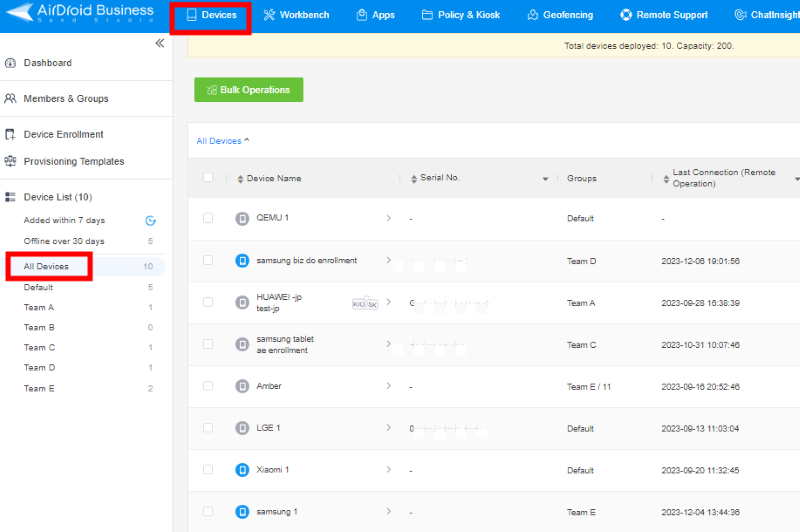The image size is (800, 532).
Task: Check the box for samsung tablet ae enrollment
Action: click(208, 344)
